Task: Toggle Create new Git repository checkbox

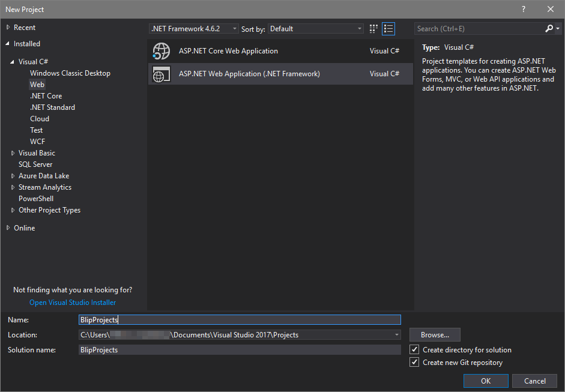Action: coord(414,362)
